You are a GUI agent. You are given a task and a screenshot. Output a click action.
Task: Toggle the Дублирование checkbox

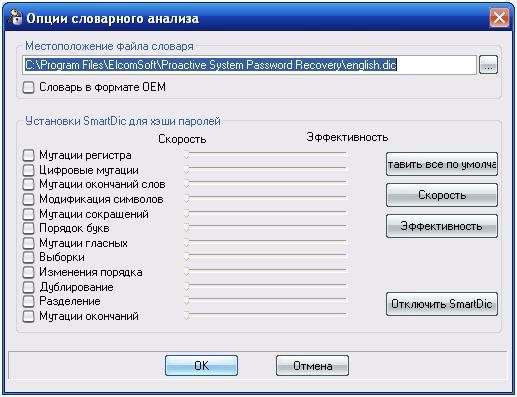click(x=28, y=287)
